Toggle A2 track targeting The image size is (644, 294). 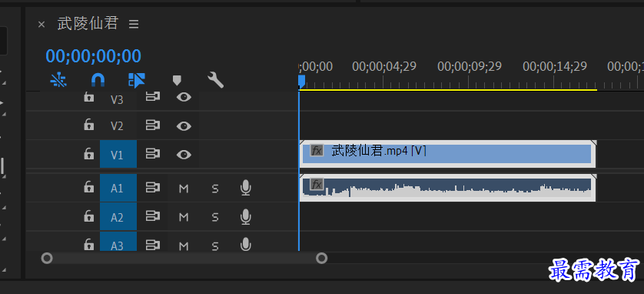118,217
